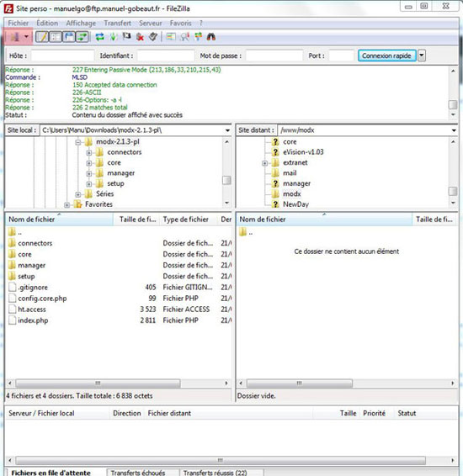Click the Hôte input field
Image resolution: width=463 pixels, height=476 pixels.
tap(62, 56)
